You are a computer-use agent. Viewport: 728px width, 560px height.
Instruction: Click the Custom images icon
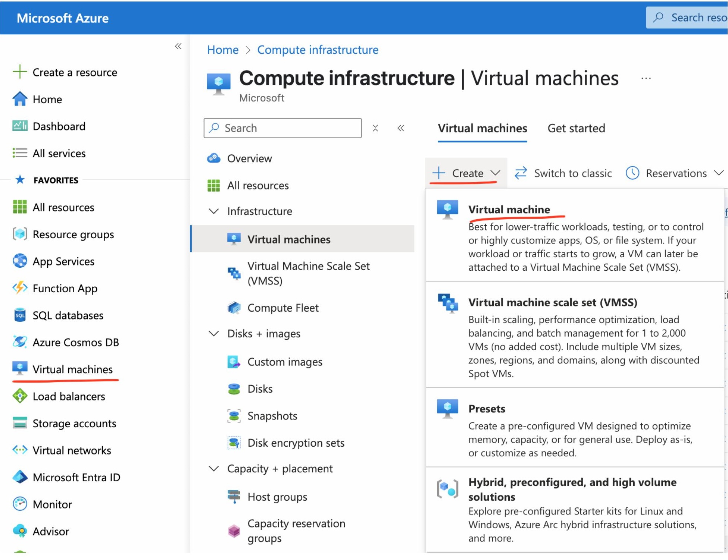pos(234,362)
